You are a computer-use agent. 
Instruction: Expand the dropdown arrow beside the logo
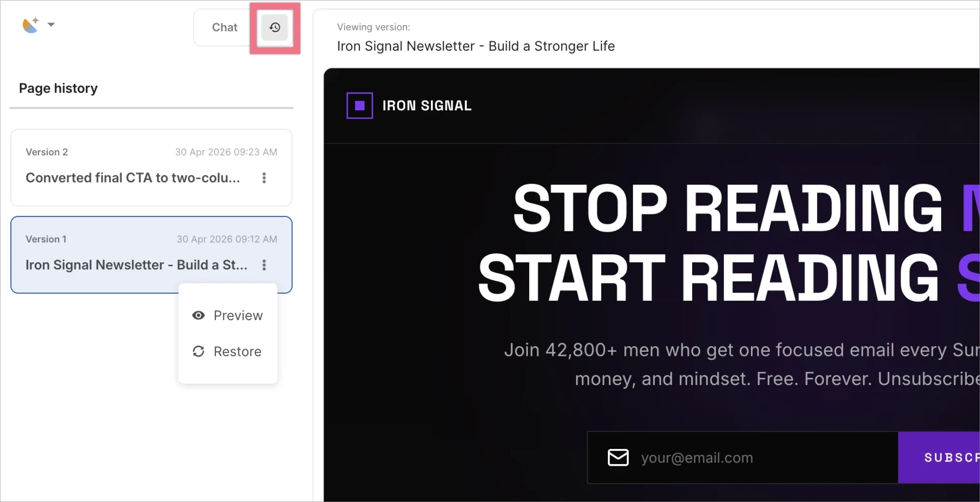point(51,24)
